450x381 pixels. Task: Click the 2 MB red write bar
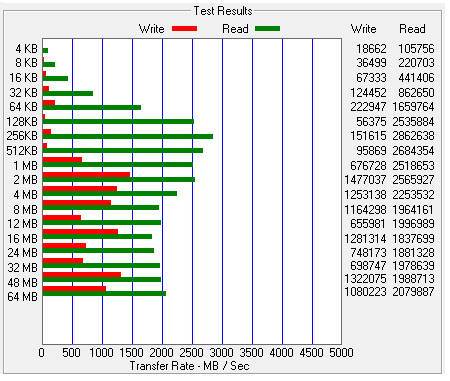(86, 174)
